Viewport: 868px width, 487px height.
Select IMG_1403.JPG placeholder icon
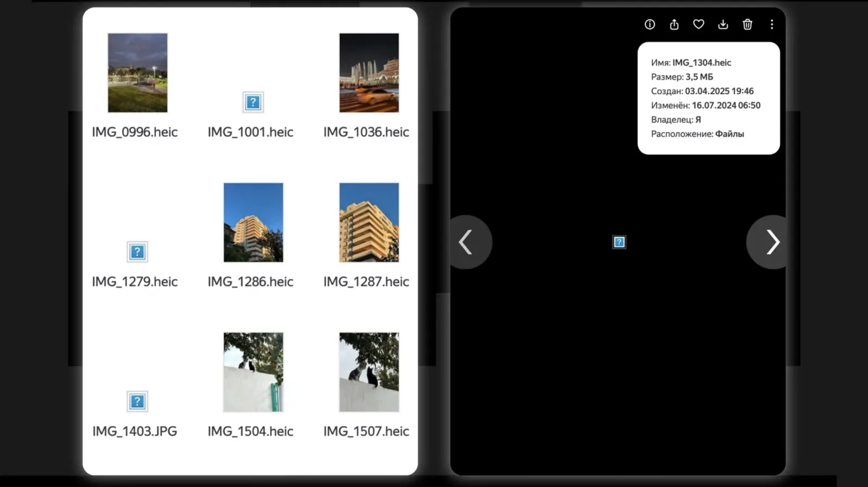click(137, 402)
